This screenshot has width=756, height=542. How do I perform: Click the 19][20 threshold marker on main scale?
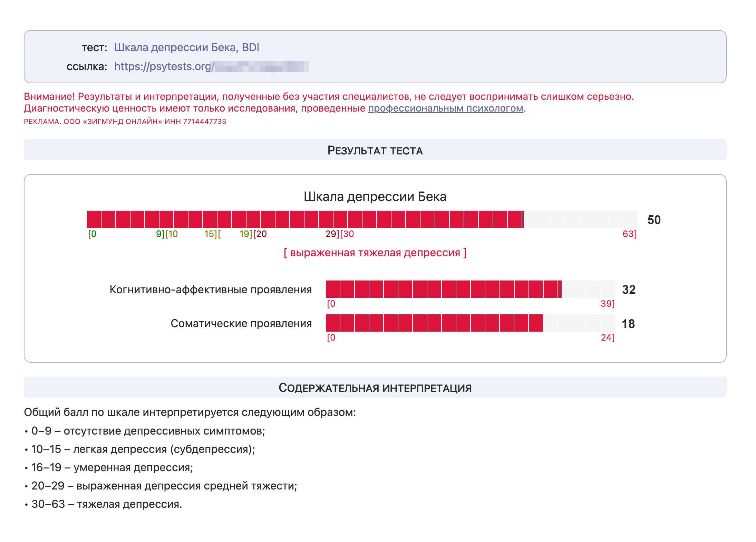[253, 234]
